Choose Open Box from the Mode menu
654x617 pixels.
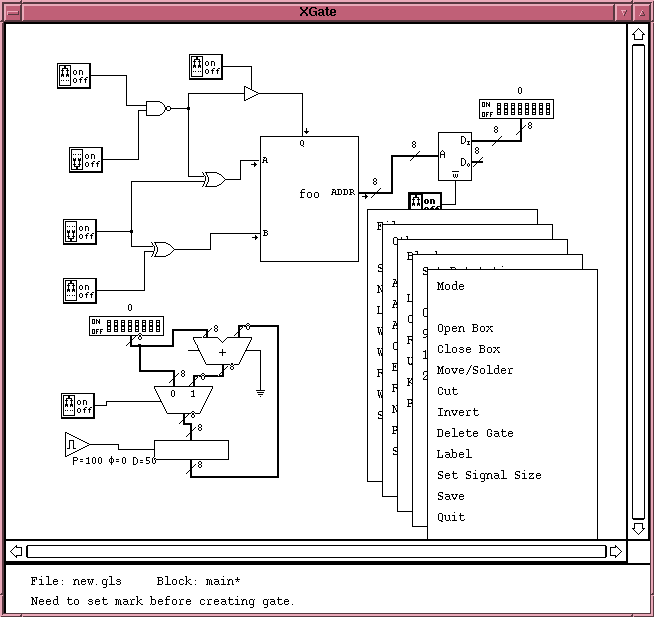[x=465, y=328]
